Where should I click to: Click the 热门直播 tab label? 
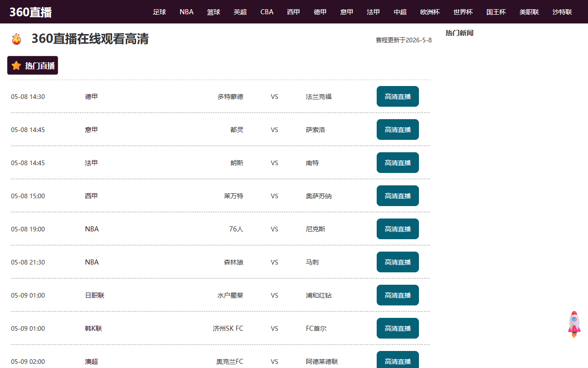pyautogui.click(x=40, y=66)
